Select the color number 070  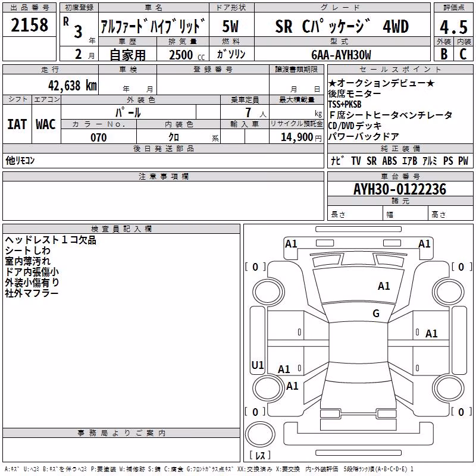(99, 137)
